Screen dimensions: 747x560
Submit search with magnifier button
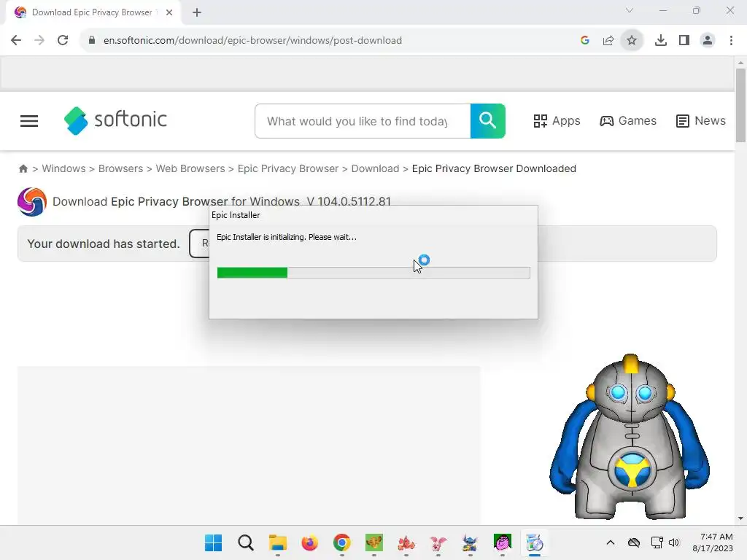point(488,121)
